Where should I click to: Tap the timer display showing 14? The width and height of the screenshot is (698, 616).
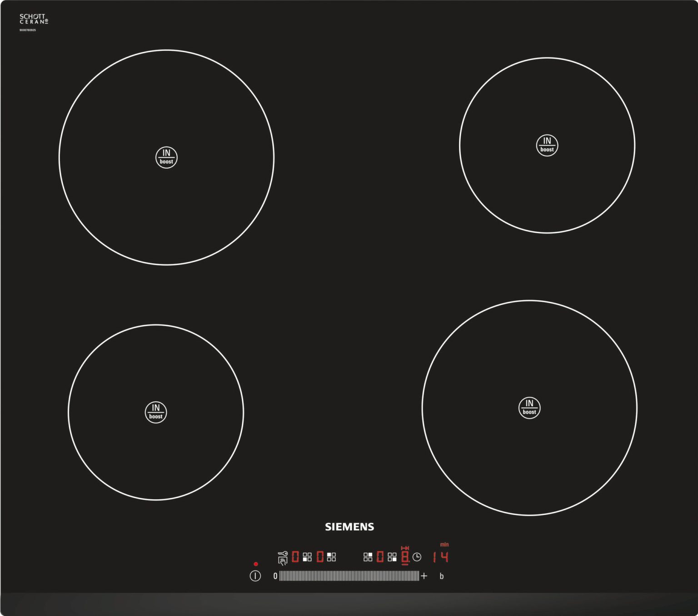pos(441,557)
